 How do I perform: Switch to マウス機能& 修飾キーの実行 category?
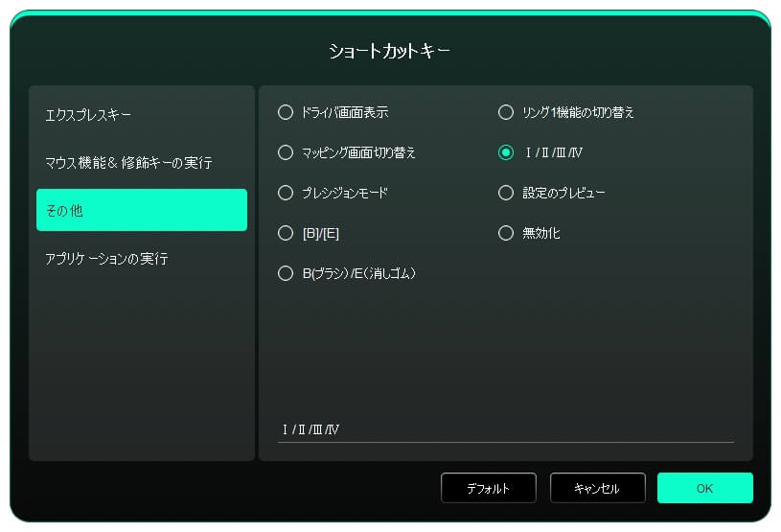[142, 162]
